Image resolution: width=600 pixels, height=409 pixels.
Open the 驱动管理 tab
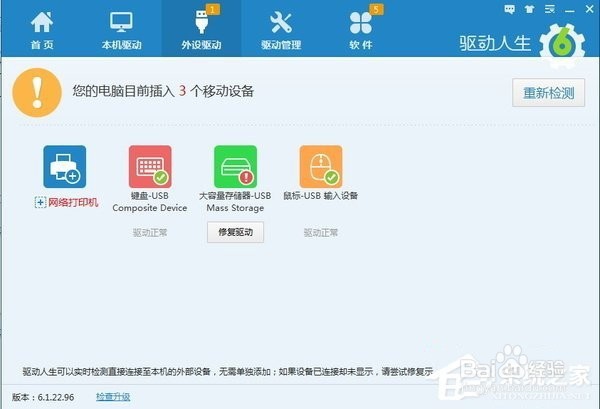click(x=281, y=31)
